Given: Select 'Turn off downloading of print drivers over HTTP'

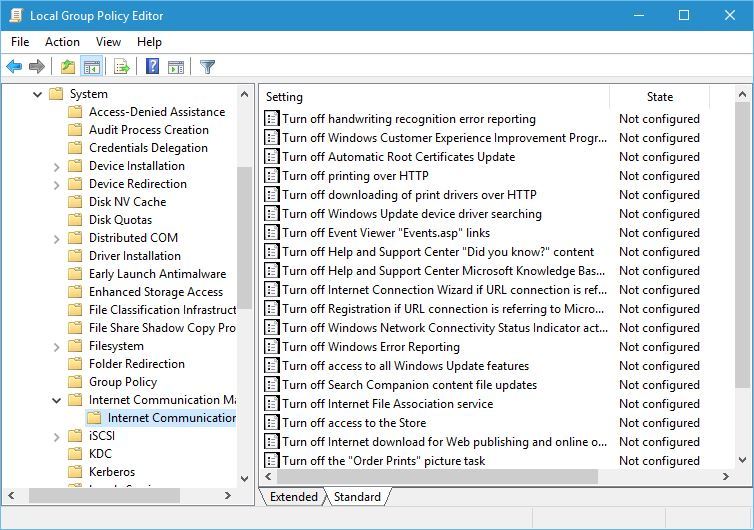Looking at the screenshot, I should [x=409, y=195].
